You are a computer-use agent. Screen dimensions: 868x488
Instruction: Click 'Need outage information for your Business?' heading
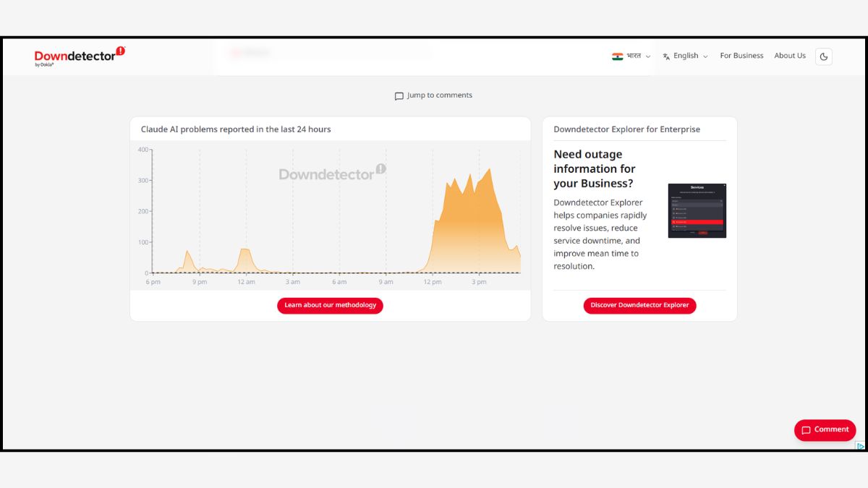(x=595, y=168)
